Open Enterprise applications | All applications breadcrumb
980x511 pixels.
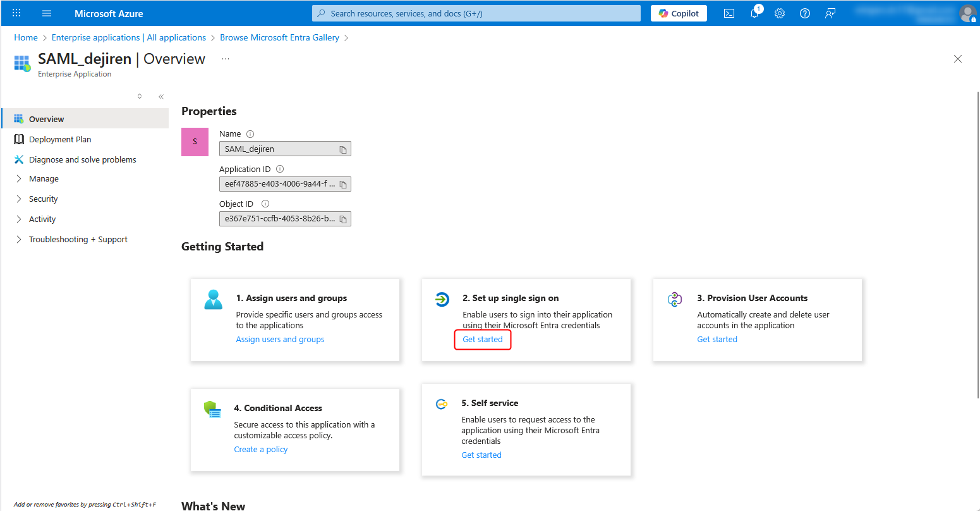pyautogui.click(x=129, y=37)
